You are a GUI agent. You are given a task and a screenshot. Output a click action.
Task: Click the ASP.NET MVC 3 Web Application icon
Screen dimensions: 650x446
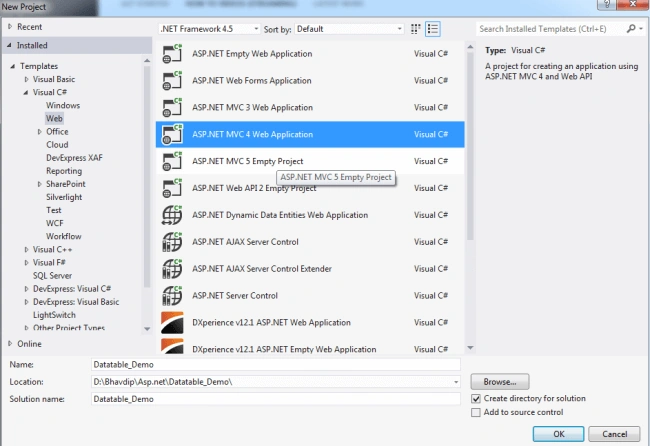pyautogui.click(x=172, y=107)
